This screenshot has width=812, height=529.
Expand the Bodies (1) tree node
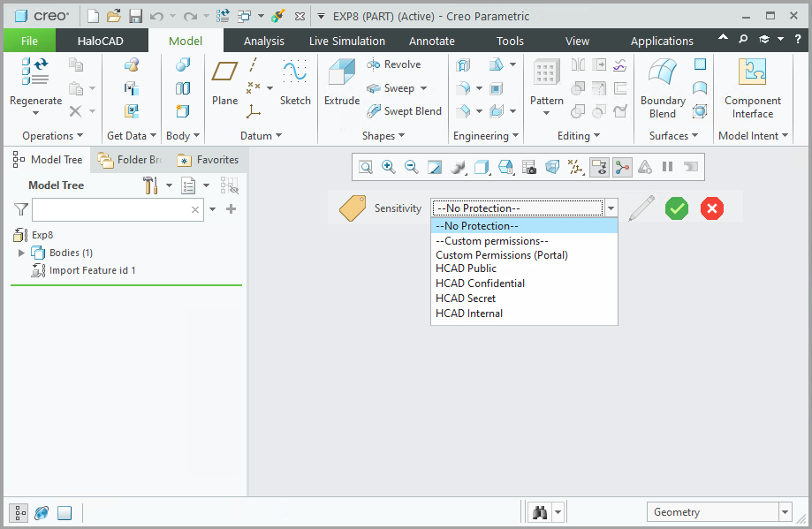[x=22, y=253]
